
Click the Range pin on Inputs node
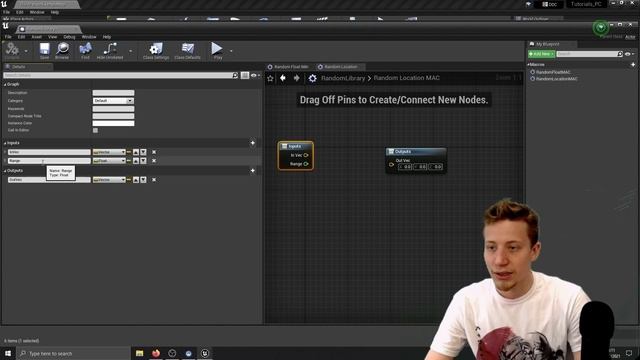tap(306, 164)
